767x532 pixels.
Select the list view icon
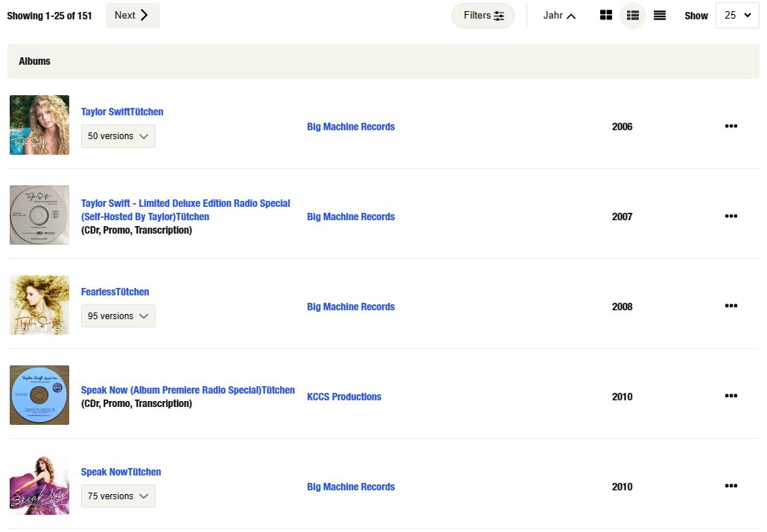(x=633, y=15)
